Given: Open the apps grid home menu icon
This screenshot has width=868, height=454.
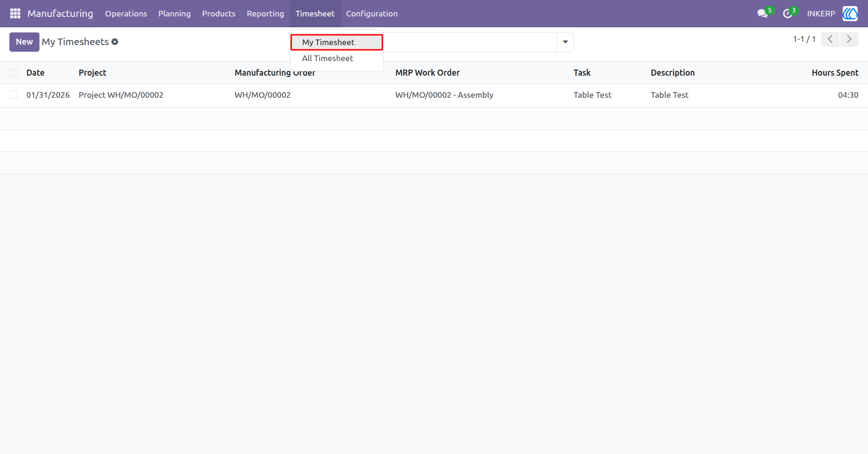Looking at the screenshot, I should click(15, 14).
